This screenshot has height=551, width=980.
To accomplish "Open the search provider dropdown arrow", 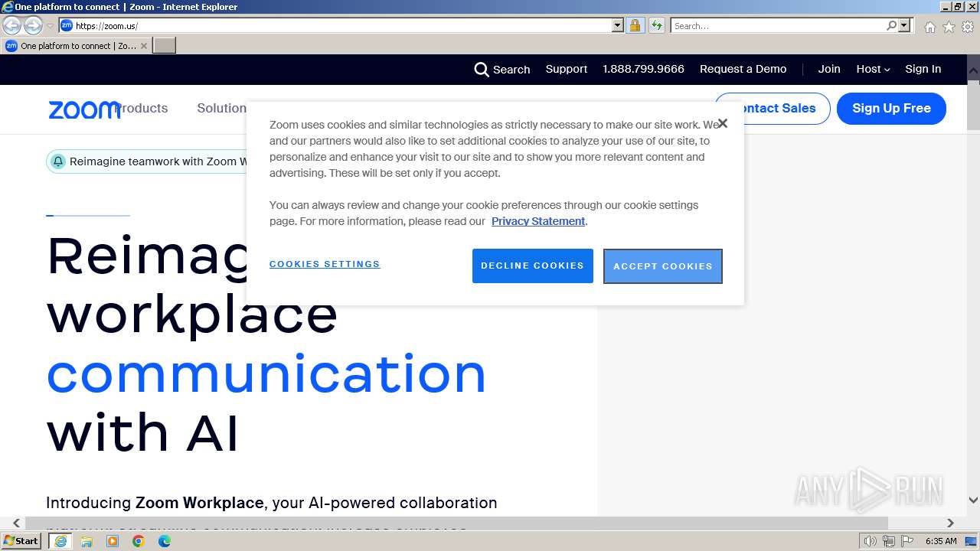I will click(x=904, y=25).
